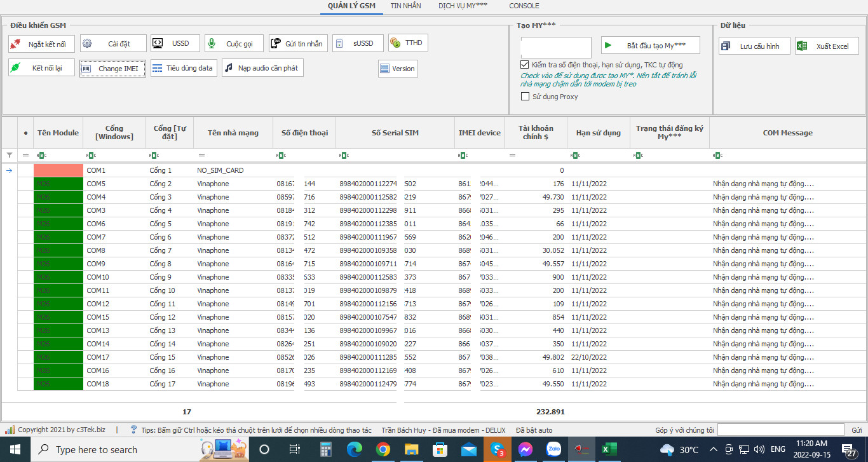Sort by Số điện thoại column header
This screenshot has height=462, width=868.
(304, 133)
